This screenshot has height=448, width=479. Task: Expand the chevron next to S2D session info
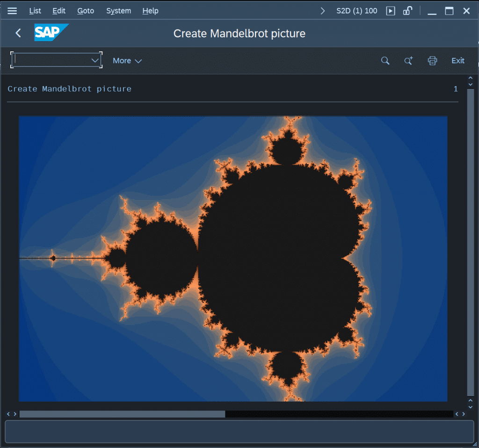322,10
